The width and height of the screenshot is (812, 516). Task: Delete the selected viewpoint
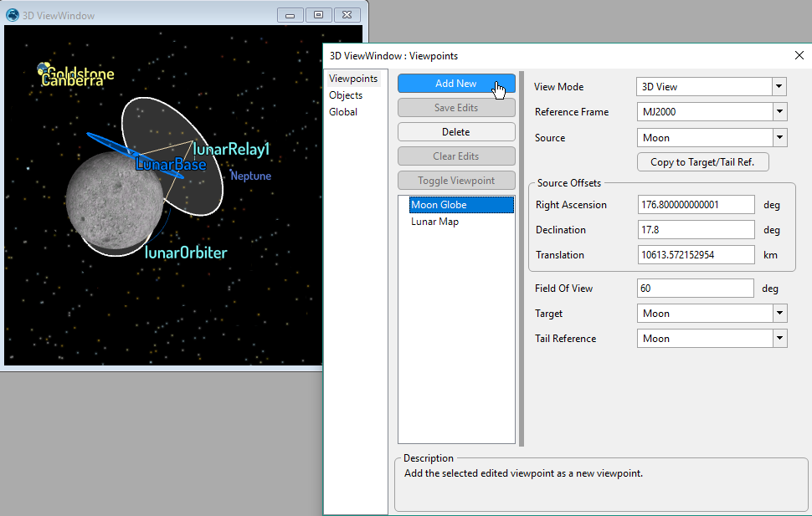pyautogui.click(x=456, y=132)
